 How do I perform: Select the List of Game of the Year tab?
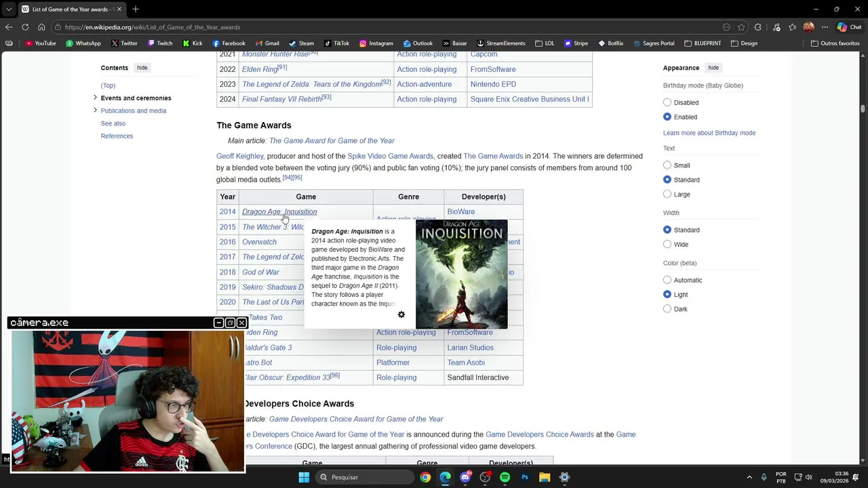[71, 9]
